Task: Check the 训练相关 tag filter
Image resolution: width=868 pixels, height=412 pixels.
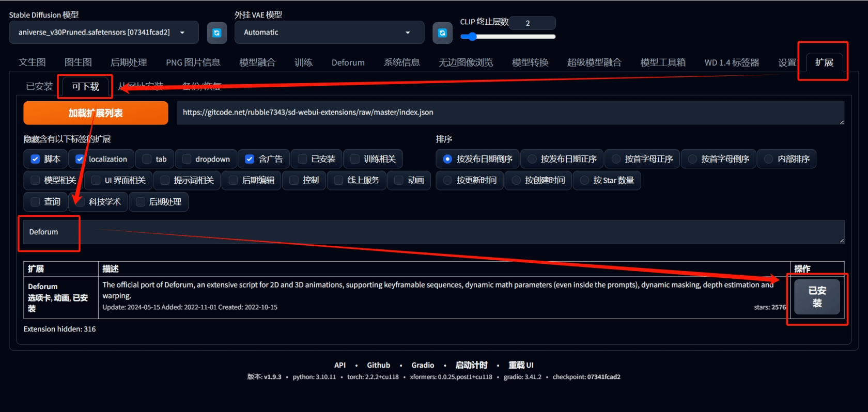Action: click(354, 159)
